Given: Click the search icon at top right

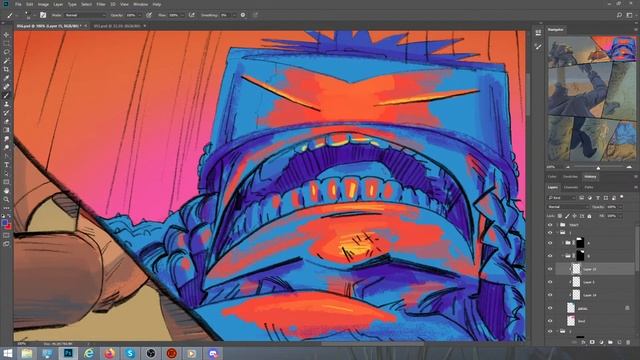Looking at the screenshot, I should [619, 15].
